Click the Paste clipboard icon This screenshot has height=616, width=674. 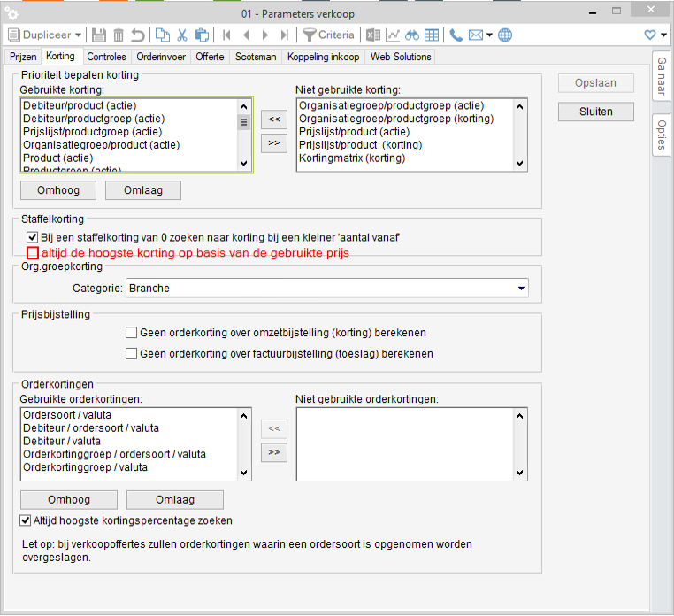[x=202, y=35]
